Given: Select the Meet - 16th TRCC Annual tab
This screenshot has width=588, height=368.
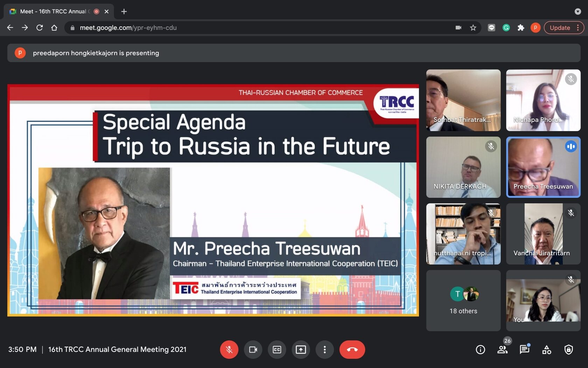Looking at the screenshot, I should [59, 12].
